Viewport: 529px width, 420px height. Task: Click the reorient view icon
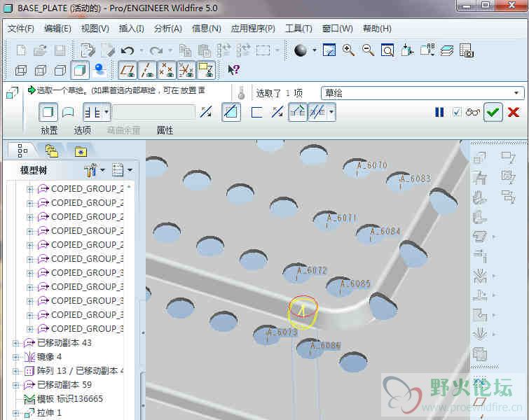tap(407, 50)
